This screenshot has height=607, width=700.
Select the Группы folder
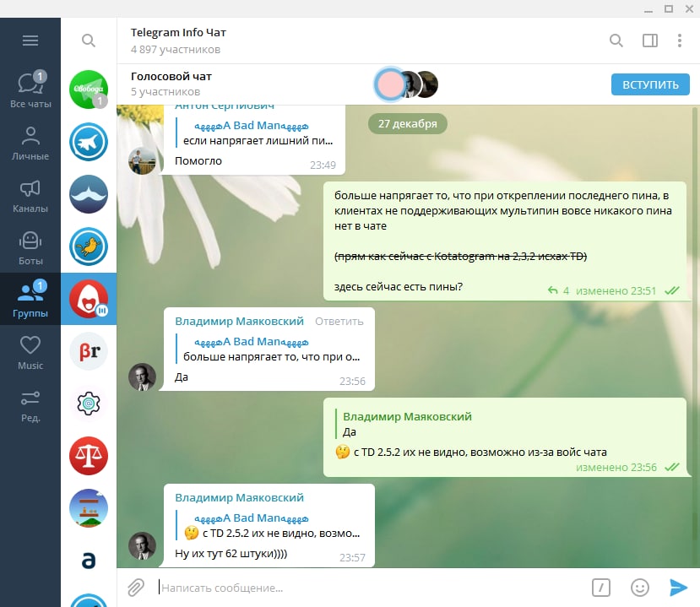30,299
